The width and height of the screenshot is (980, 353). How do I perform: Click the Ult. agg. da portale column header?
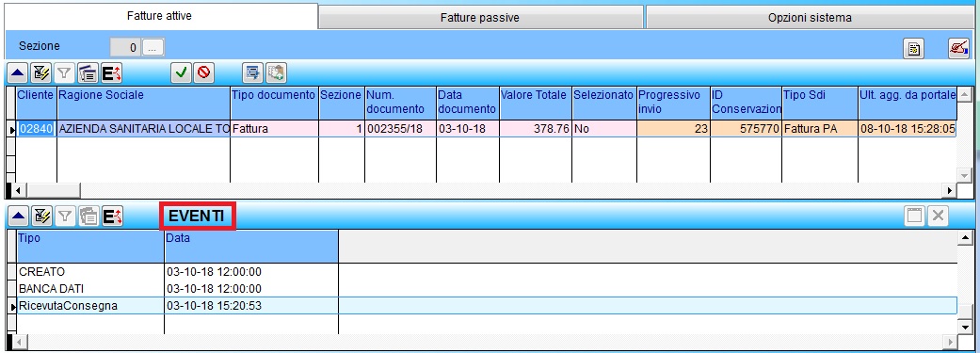coord(907,103)
